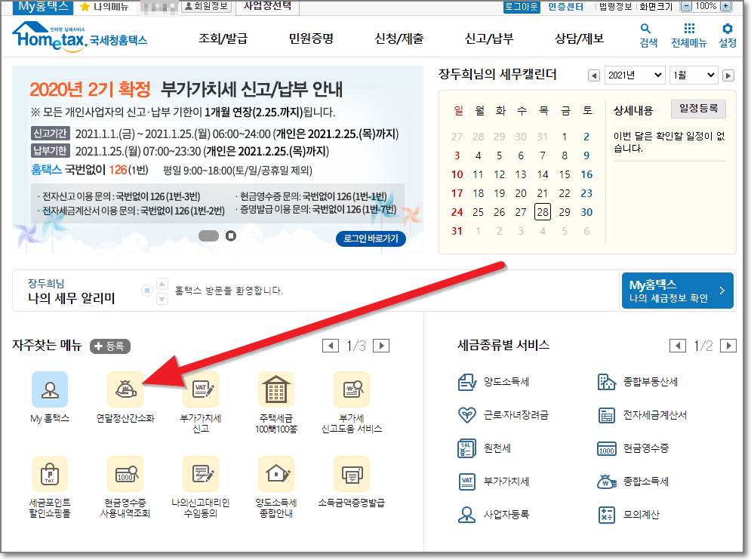
Task: Select calendar date 15
Action: click(x=565, y=174)
